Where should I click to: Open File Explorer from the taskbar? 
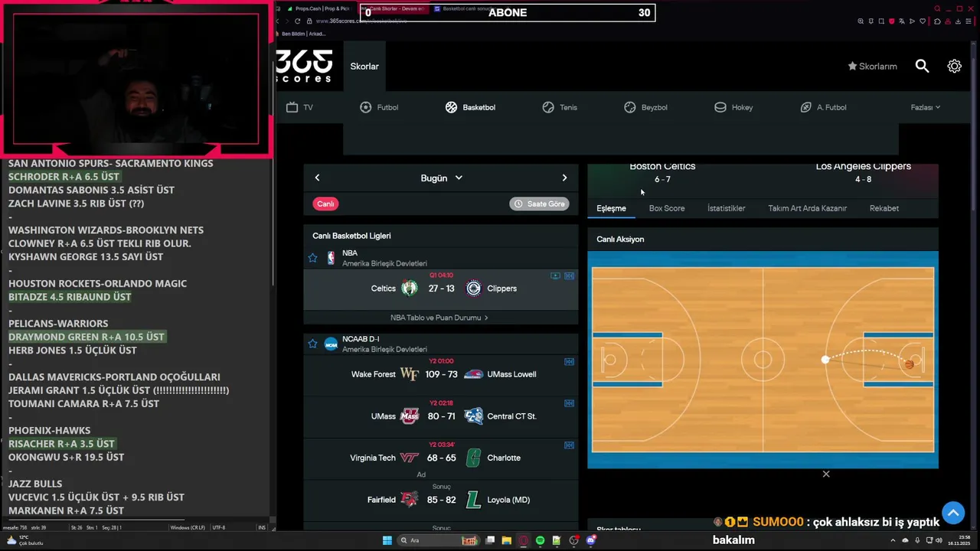point(506,540)
